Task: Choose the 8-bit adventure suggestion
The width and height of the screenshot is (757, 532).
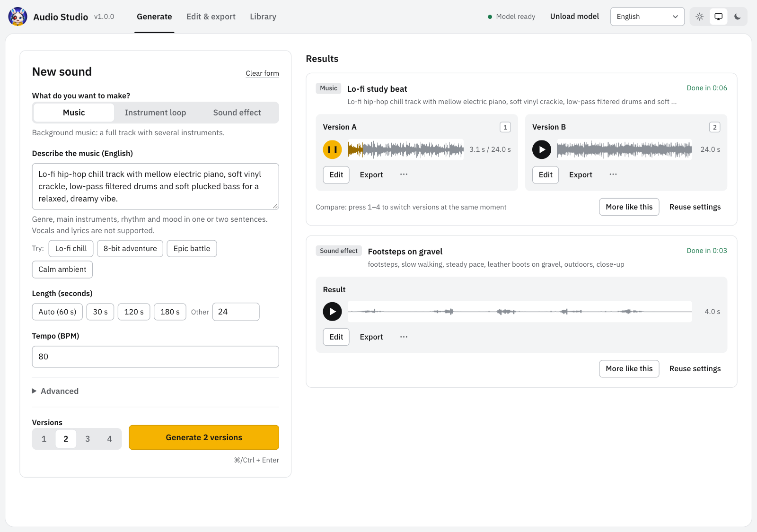Action: 130,249
